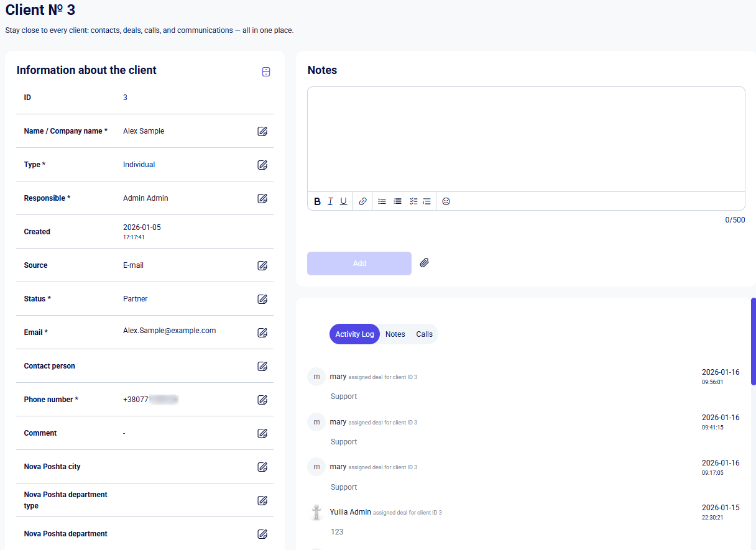Select the Activity Log tab
The height and width of the screenshot is (550, 756).
click(x=354, y=334)
